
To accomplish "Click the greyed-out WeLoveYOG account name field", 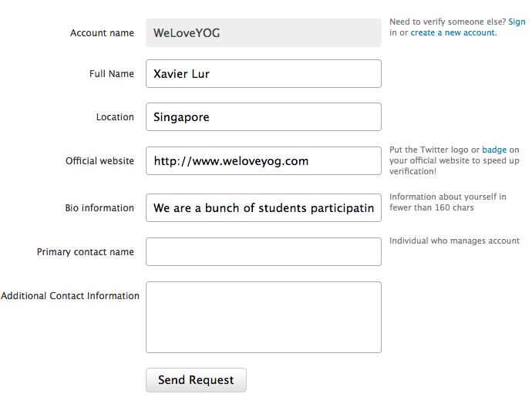I will 263,33.
